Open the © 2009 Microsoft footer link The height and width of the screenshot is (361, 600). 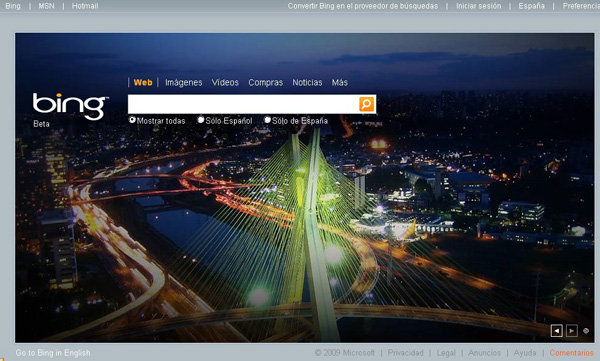pyautogui.click(x=345, y=353)
